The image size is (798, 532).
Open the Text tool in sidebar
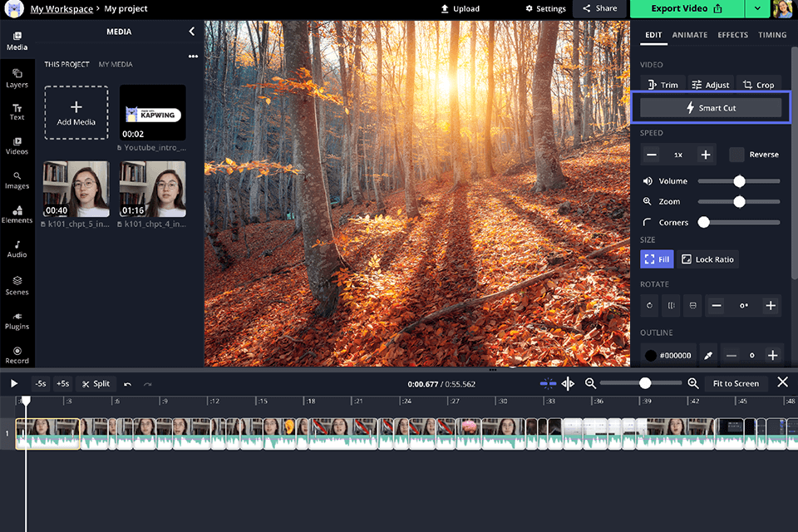[x=17, y=112]
